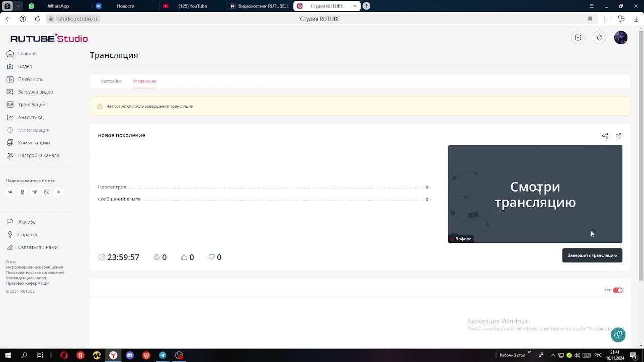Open Пользовательское соглашение link
Screen dimensions: 644x362
coord(35,273)
